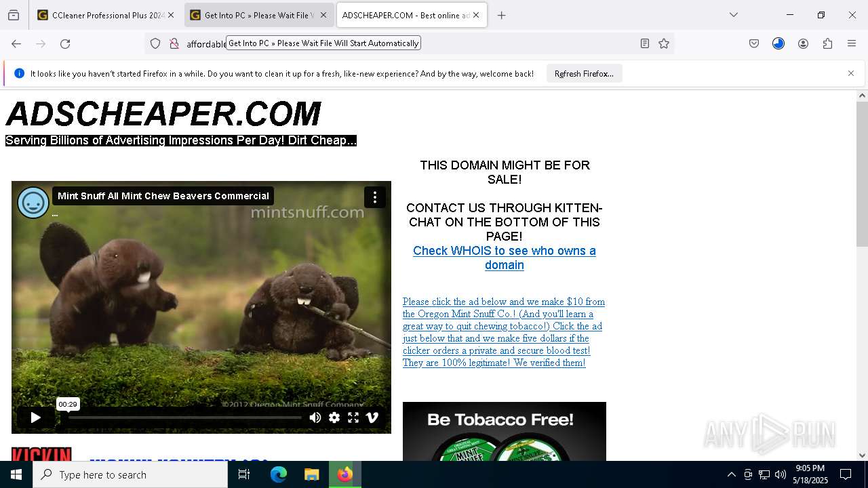The image size is (868, 488).
Task: Go back to previous page
Action: tap(16, 43)
